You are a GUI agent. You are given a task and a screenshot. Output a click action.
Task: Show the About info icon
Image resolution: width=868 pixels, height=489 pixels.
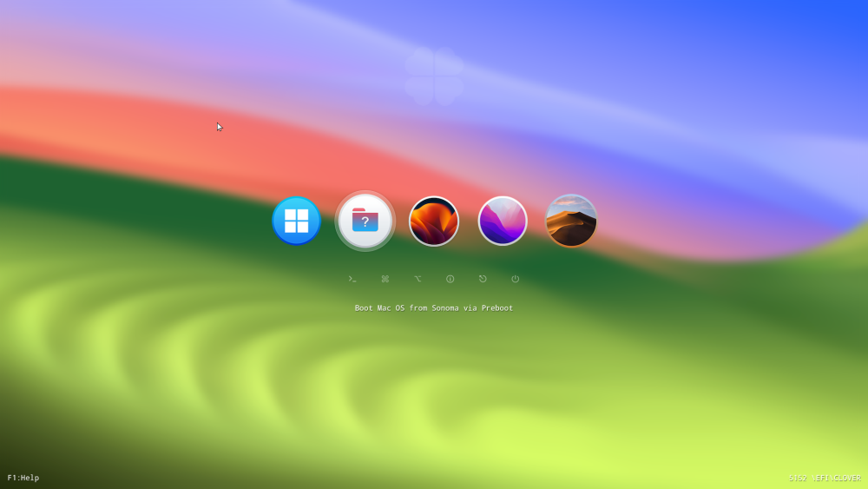[450, 279]
